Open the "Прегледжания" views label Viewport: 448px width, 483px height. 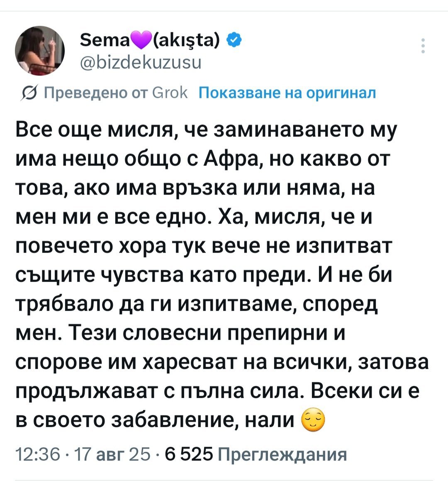(282, 455)
